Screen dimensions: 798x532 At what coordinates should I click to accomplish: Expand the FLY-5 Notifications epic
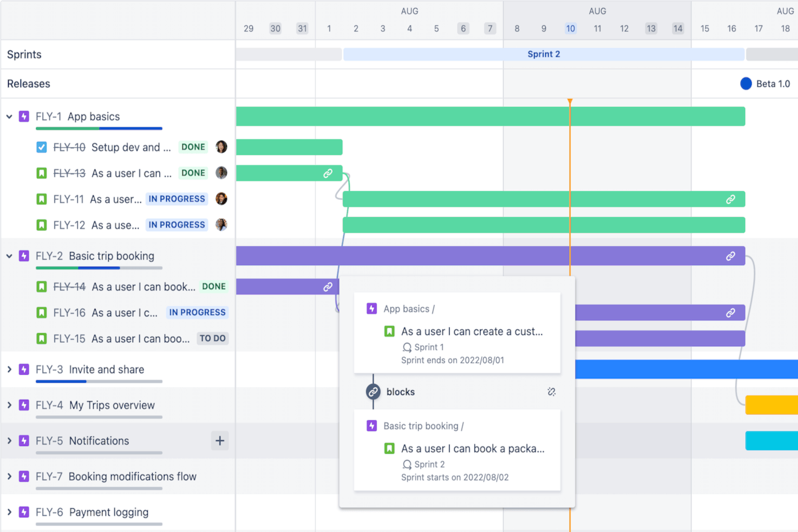click(9, 440)
